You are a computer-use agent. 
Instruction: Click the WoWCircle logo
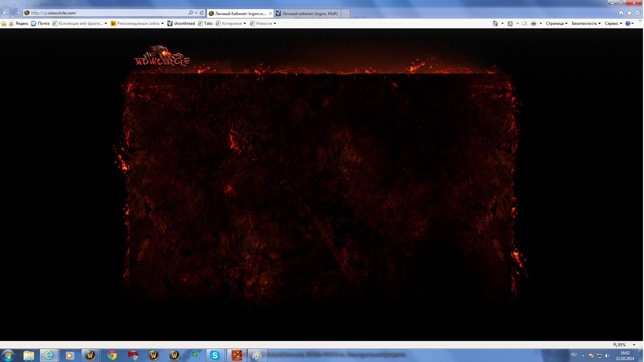click(x=162, y=56)
